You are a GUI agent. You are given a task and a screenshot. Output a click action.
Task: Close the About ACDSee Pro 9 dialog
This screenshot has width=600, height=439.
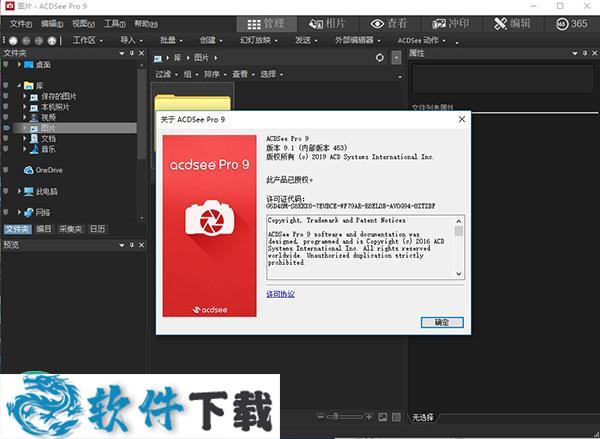[x=462, y=119]
